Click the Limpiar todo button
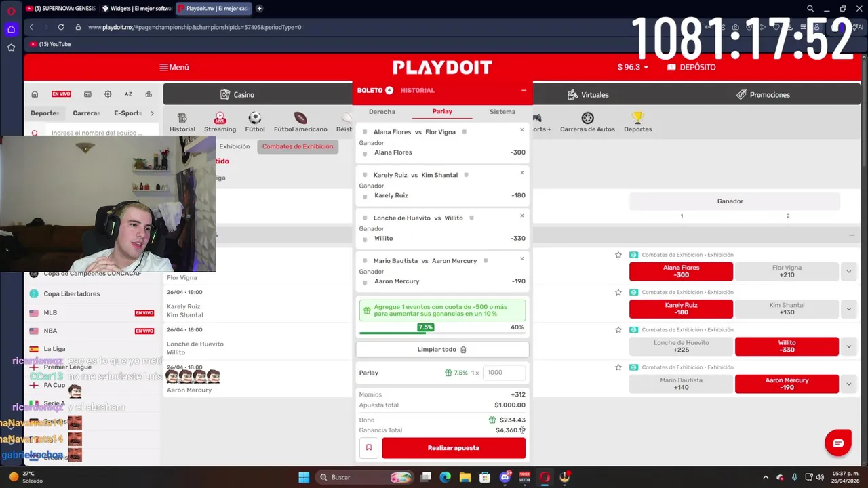Viewport: 868px width, 488px height. click(x=442, y=350)
